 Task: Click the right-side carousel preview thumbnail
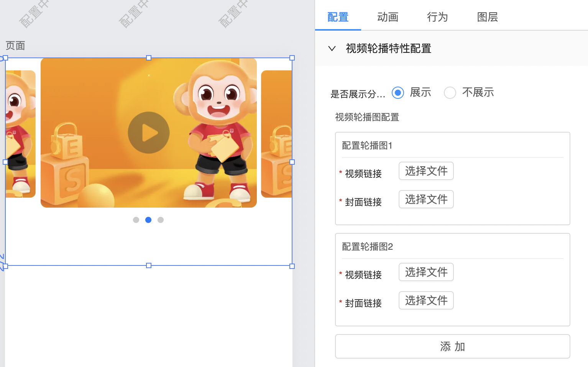276,134
